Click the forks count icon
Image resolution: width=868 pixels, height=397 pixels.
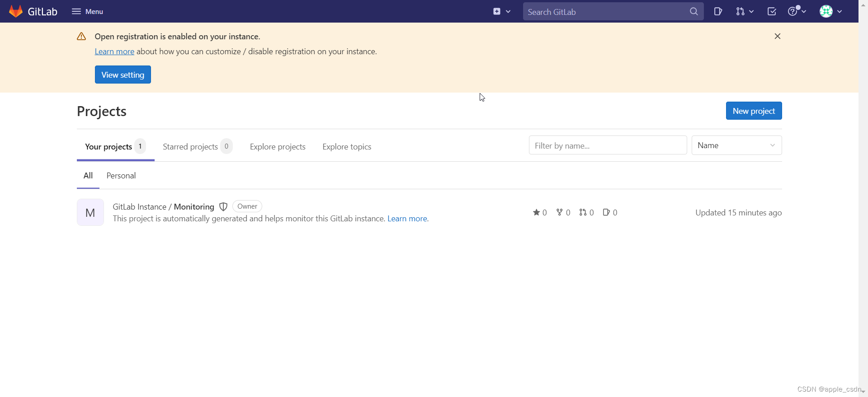coord(559,212)
